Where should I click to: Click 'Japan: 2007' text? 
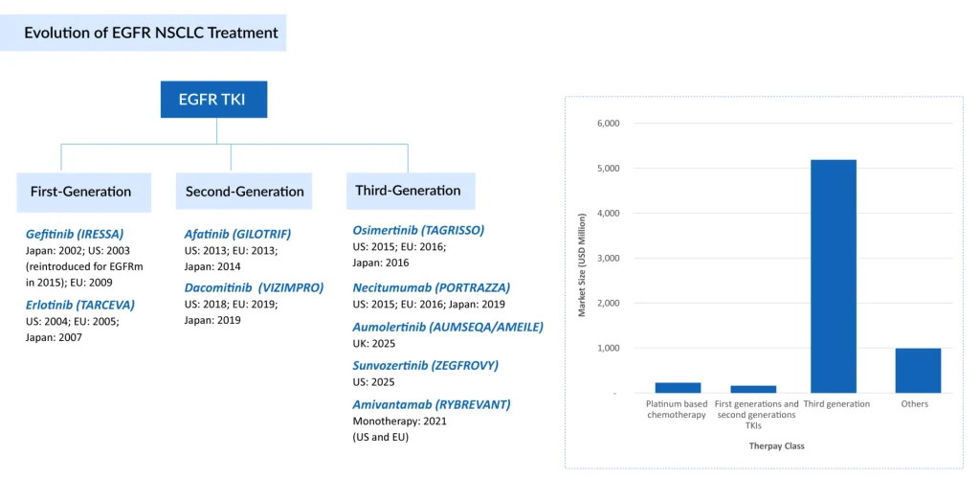[54, 337]
